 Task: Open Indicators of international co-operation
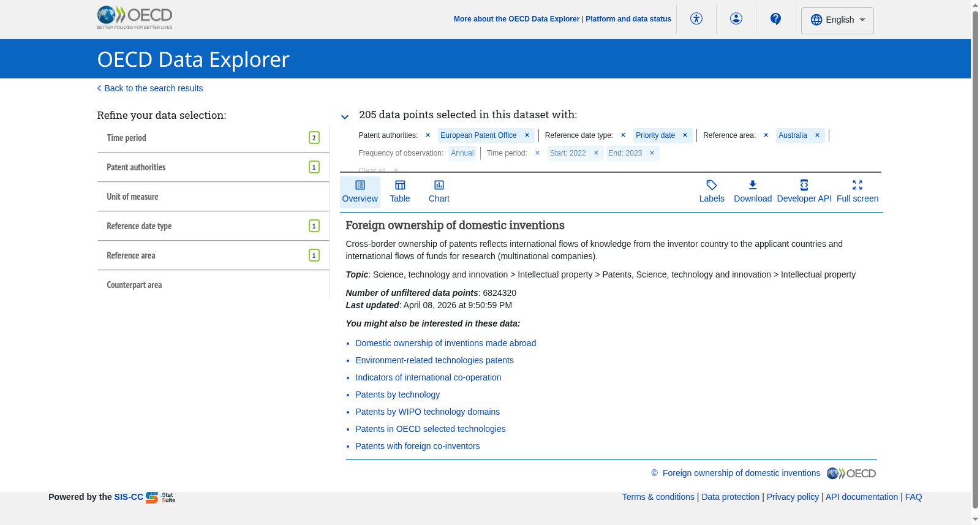pyautogui.click(x=429, y=377)
